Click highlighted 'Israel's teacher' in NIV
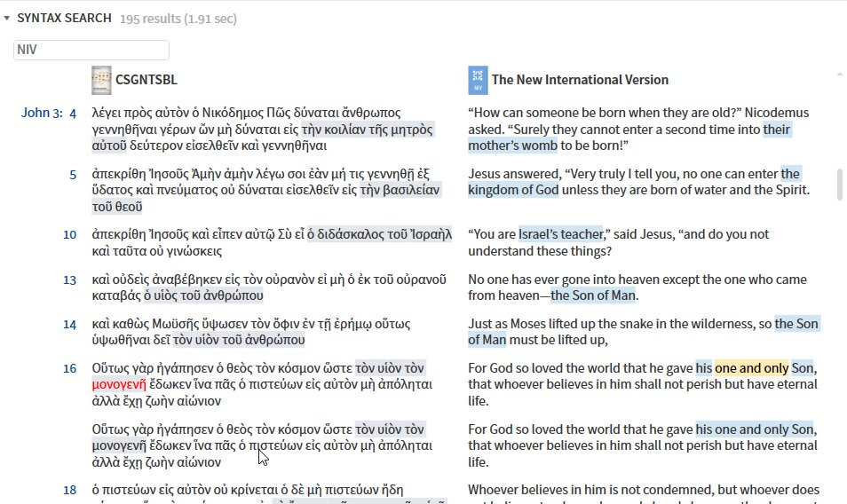Screen dimensions: 847x504 (561, 235)
